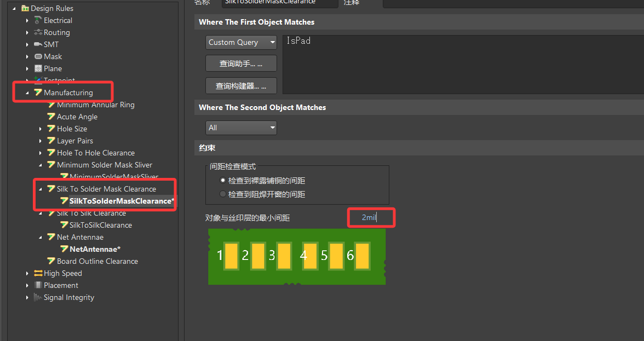Select the Plane tree item
Viewport: 644px width, 341px height.
point(53,68)
